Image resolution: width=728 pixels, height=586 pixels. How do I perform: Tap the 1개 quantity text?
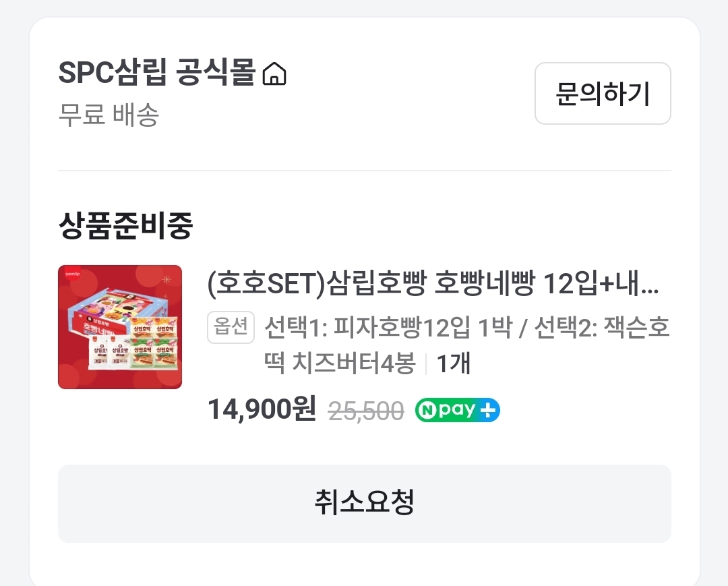[x=453, y=364]
